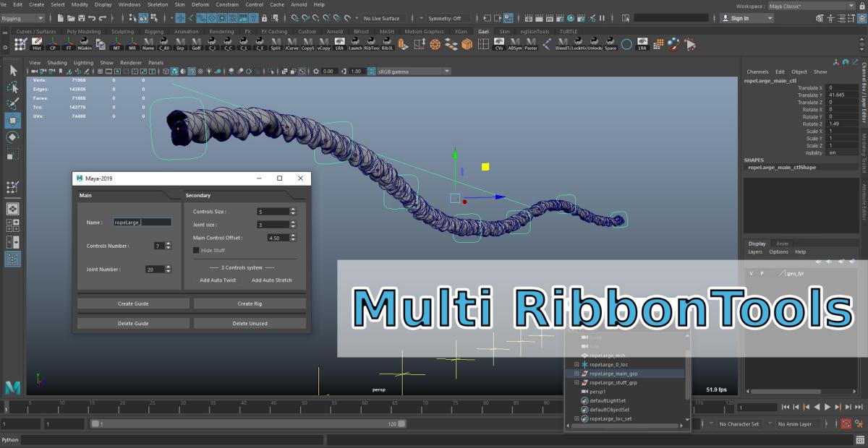Open the Skeleton menu

[157, 4]
